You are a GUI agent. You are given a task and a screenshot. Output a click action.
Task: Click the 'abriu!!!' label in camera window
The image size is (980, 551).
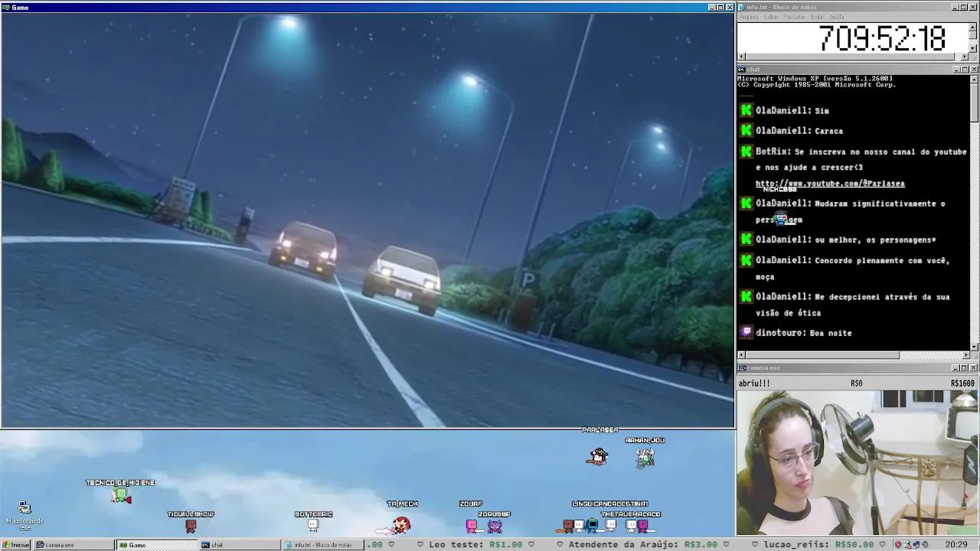(754, 383)
